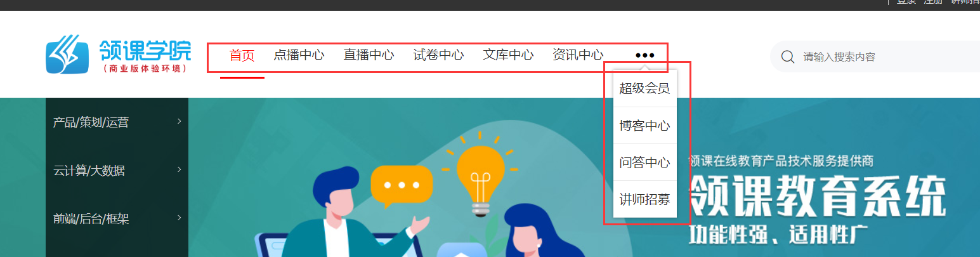This screenshot has width=980, height=257.
Task: Expand the chevron beside 产品/策划/运营
Action: pos(180,121)
